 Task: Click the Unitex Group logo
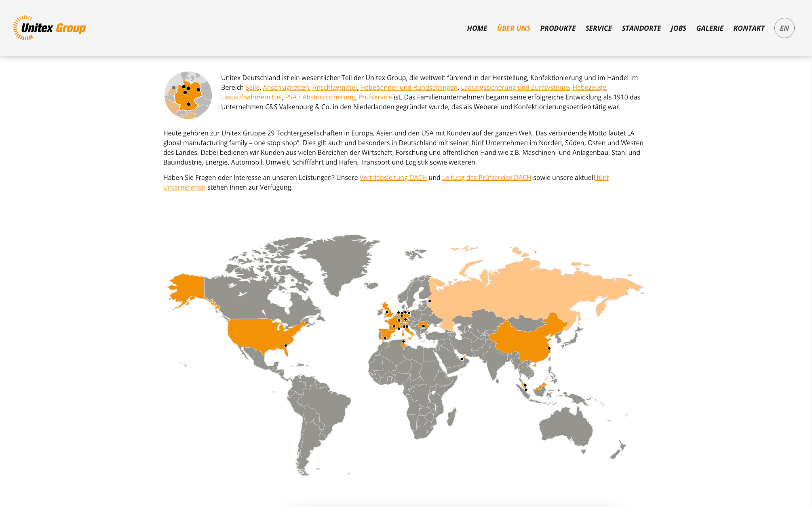coord(49,28)
